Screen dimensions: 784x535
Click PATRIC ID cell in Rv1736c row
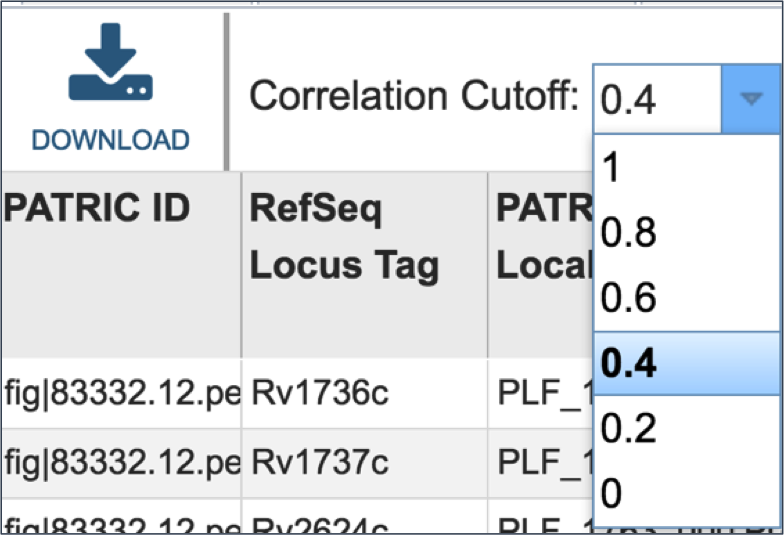(x=121, y=393)
